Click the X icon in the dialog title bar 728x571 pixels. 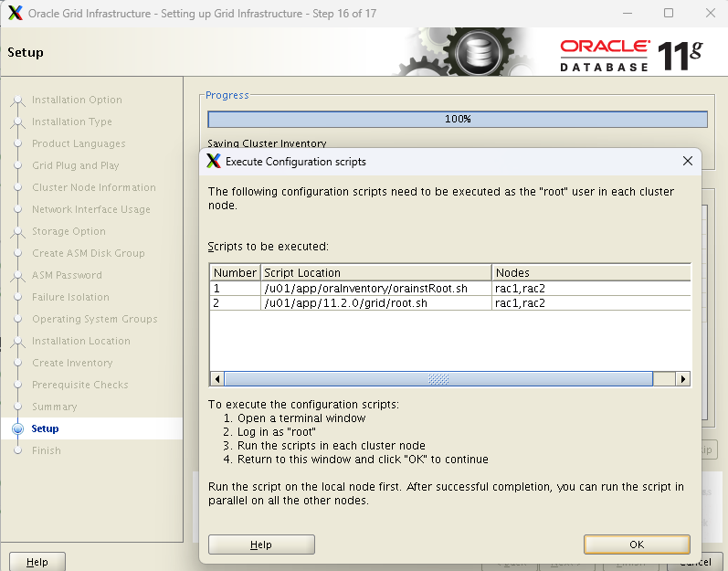[214, 161]
